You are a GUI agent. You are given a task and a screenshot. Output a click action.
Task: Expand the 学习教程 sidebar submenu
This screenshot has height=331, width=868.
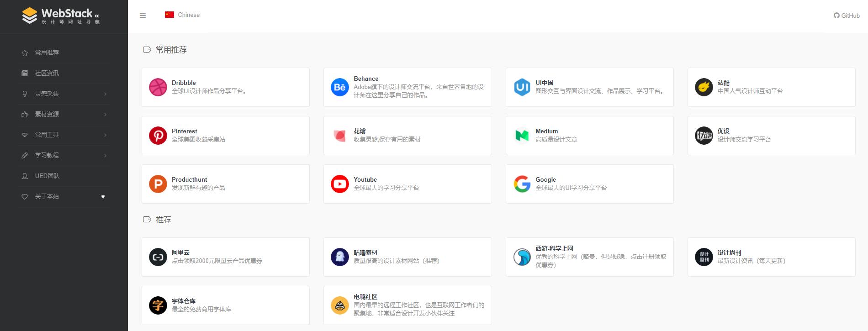point(64,155)
